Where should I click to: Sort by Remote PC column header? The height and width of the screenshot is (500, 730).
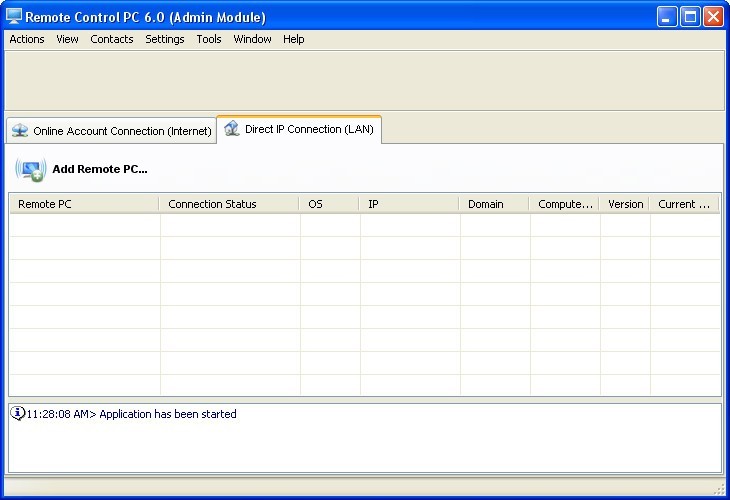click(84, 204)
